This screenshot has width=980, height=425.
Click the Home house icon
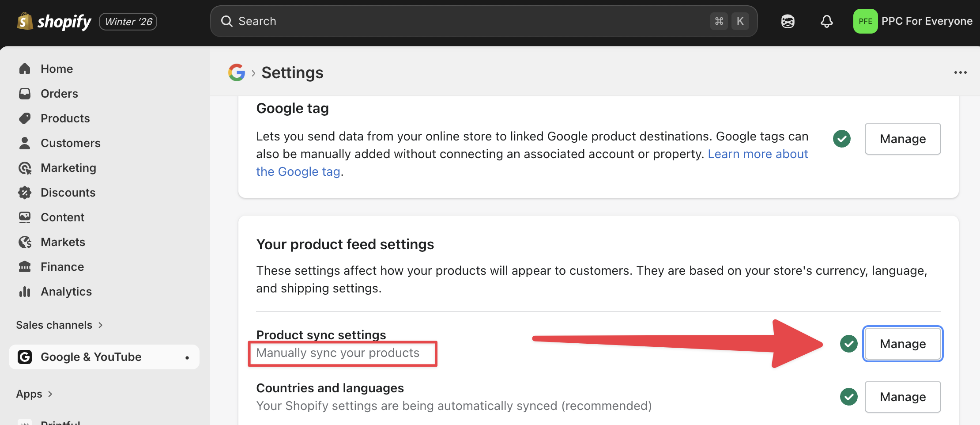click(25, 68)
